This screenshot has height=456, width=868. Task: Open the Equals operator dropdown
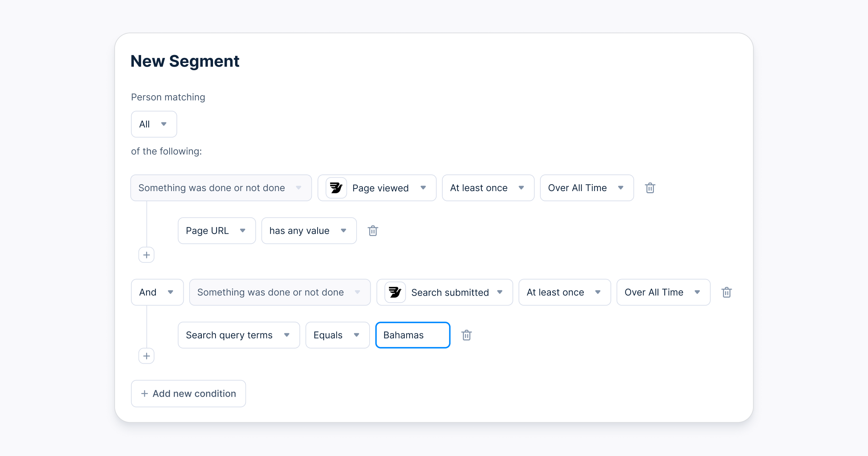pos(337,335)
